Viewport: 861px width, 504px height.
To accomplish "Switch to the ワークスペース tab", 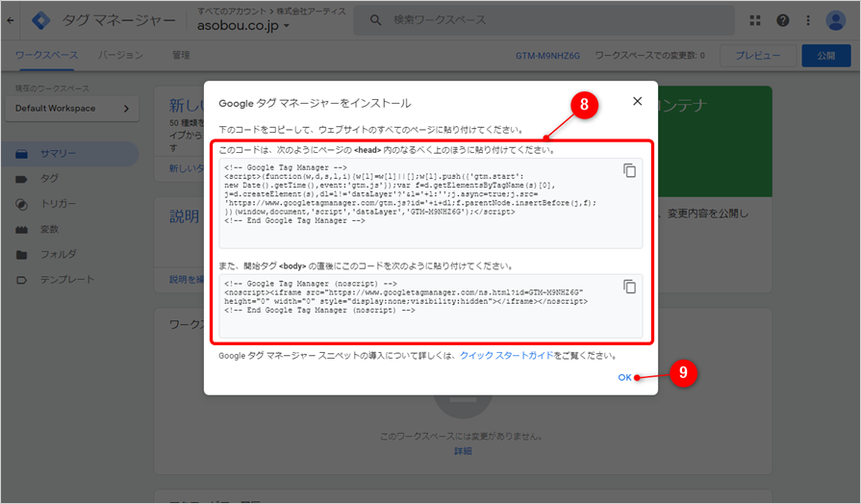I will (47, 55).
